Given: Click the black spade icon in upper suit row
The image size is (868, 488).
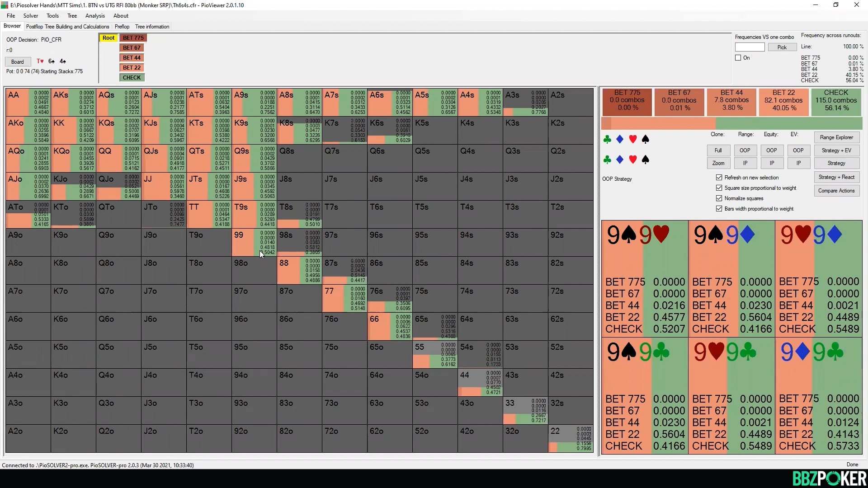Looking at the screenshot, I should click(x=646, y=140).
